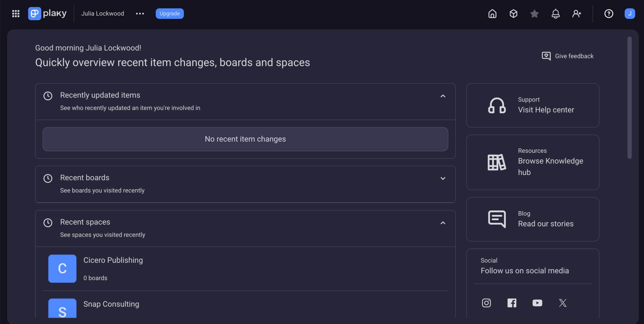Go to the Home icon
The width and height of the screenshot is (644, 324).
pos(492,14)
